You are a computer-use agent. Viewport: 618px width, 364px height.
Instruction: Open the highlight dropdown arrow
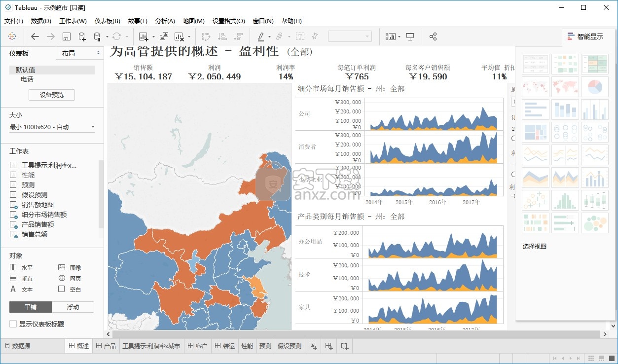(269, 36)
